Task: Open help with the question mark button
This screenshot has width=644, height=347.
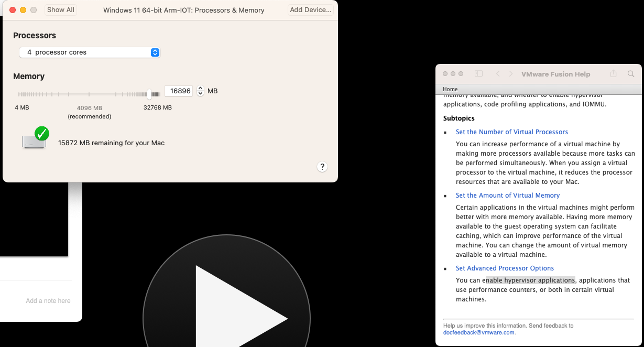Action: coord(322,167)
